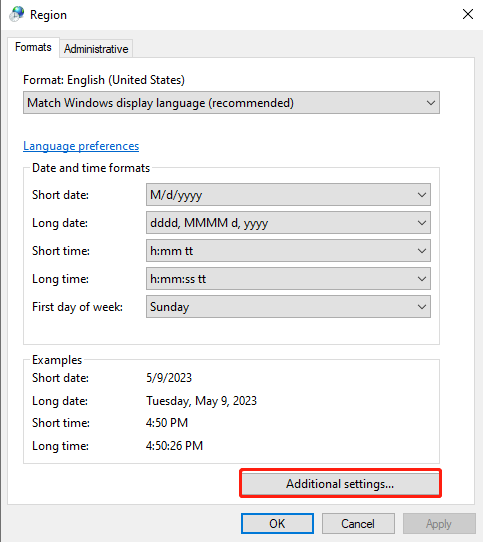The width and height of the screenshot is (483, 542).
Task: Expand the First day of week dropdown
Action: (288, 307)
